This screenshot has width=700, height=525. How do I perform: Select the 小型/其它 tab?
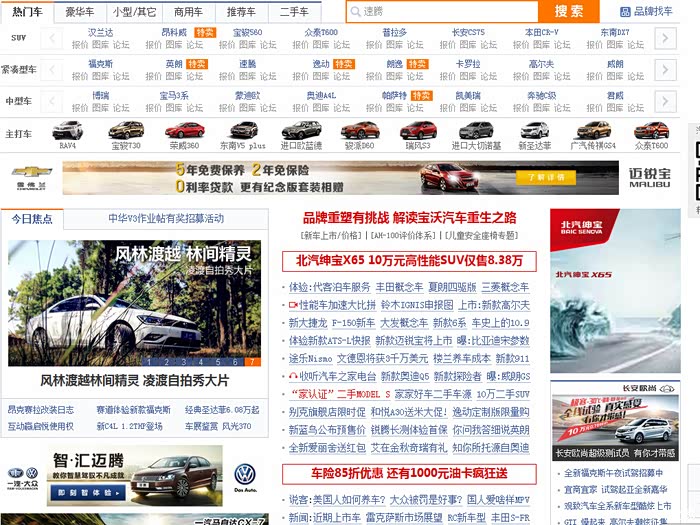(134, 12)
